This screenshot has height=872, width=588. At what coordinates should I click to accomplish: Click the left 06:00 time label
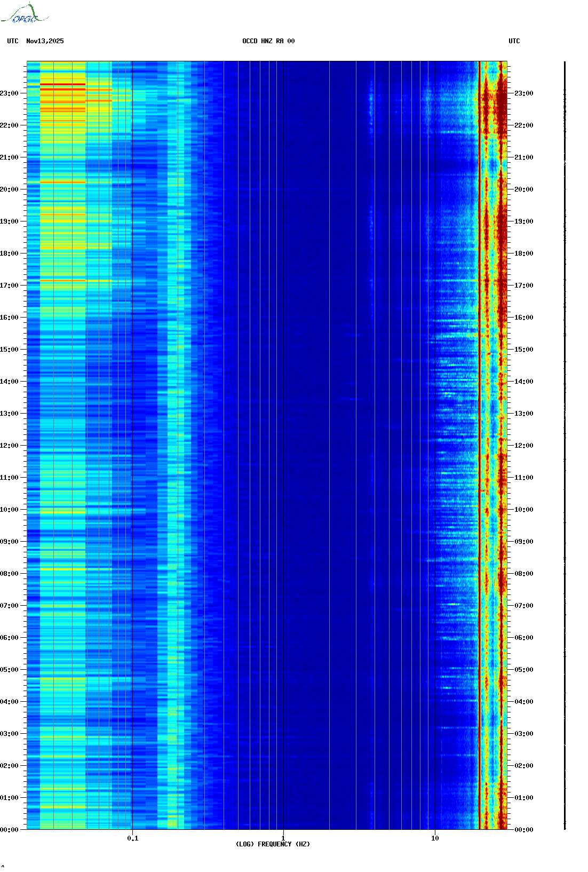[9, 638]
